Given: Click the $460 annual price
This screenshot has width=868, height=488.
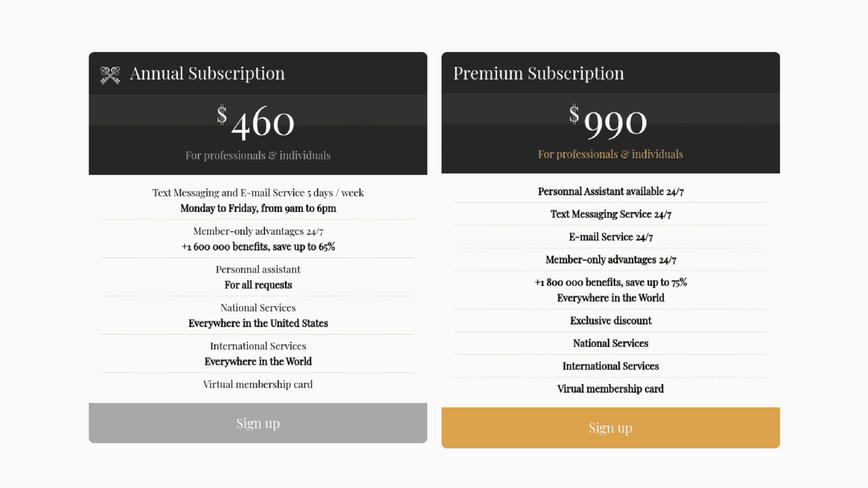Looking at the screenshot, I should click(256, 121).
